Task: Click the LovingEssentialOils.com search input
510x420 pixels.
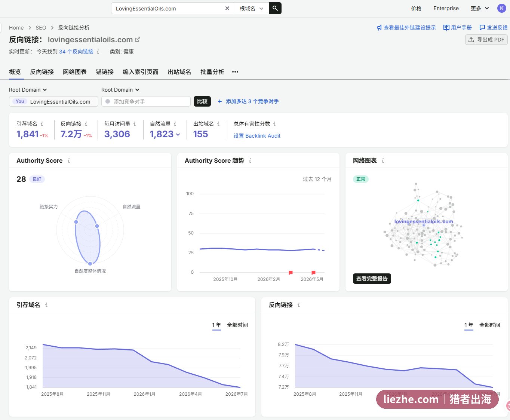Action: (168, 8)
